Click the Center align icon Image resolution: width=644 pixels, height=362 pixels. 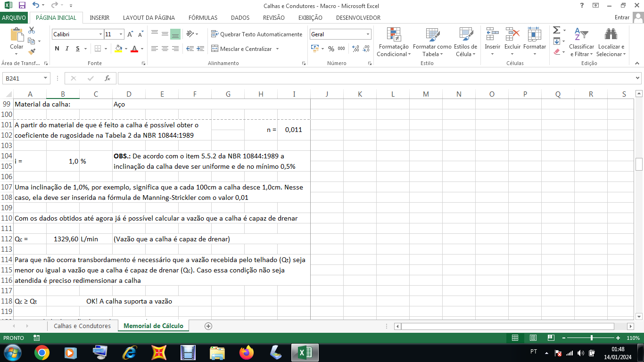pyautogui.click(x=165, y=49)
